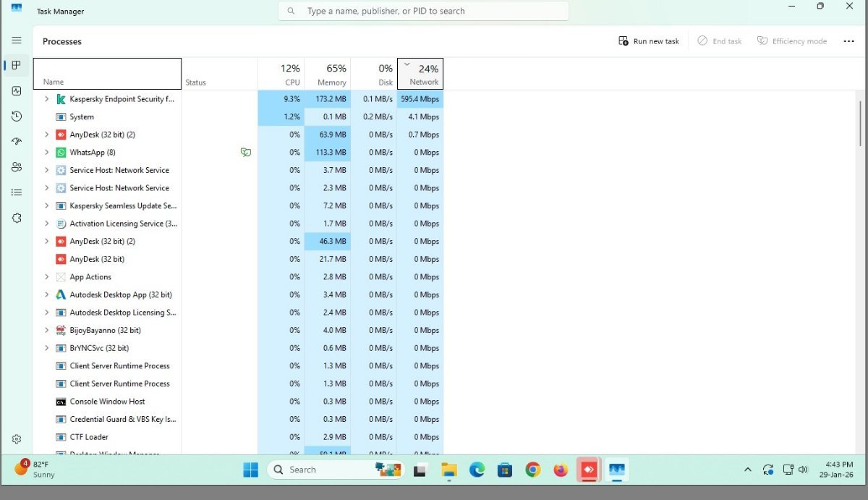This screenshot has height=500, width=868.
Task: Sort processes by the Status column
Action: [219, 74]
